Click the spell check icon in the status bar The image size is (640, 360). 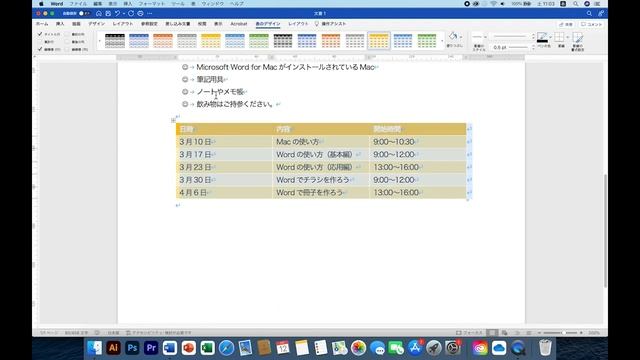tap(97, 333)
